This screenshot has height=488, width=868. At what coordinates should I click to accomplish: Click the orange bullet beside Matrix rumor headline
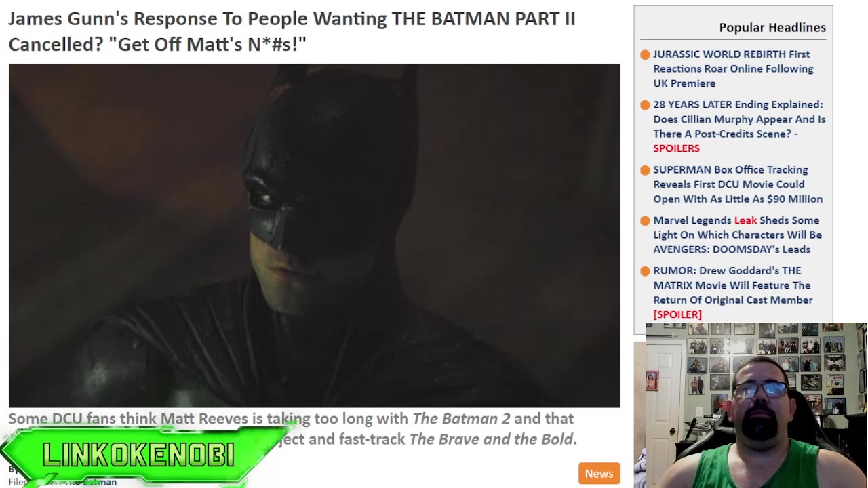tap(645, 271)
